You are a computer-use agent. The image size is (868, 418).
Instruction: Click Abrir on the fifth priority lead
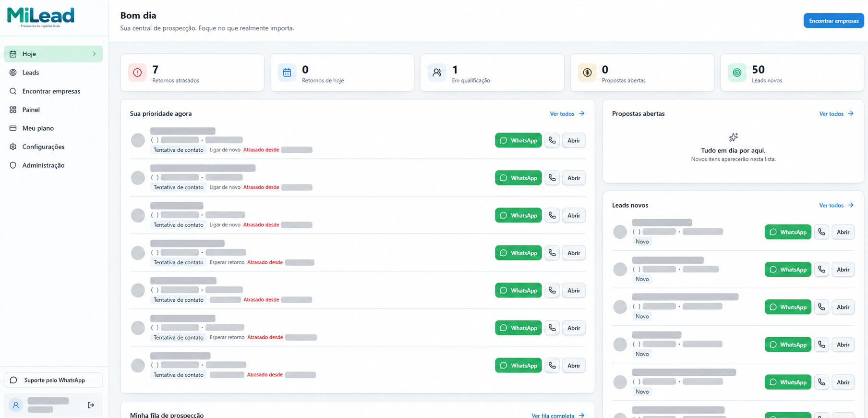tap(574, 290)
